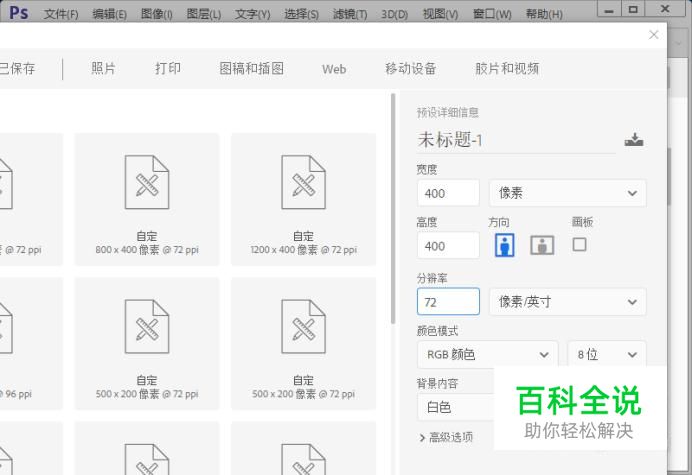
Task: Open the 3D(D) menu
Action: pos(394,14)
